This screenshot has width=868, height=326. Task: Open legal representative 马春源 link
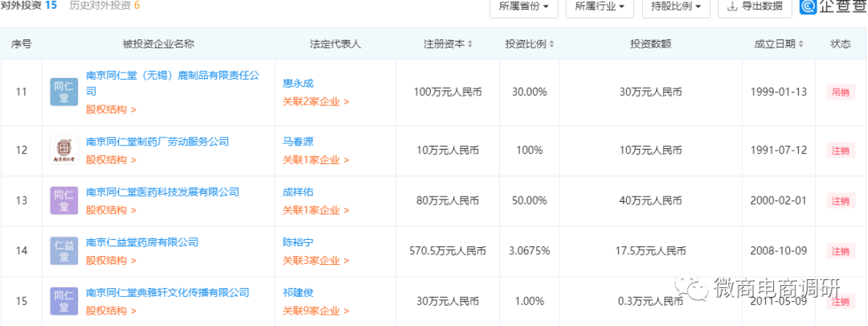(298, 142)
